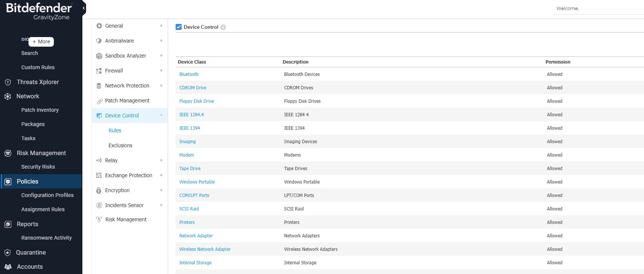Open the CDROM Drive link

click(x=193, y=88)
